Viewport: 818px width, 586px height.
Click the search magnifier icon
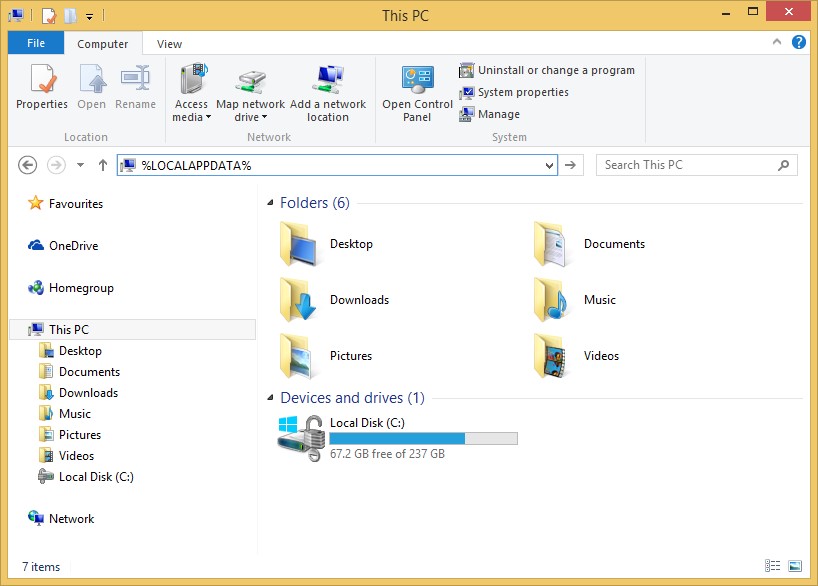(x=784, y=165)
